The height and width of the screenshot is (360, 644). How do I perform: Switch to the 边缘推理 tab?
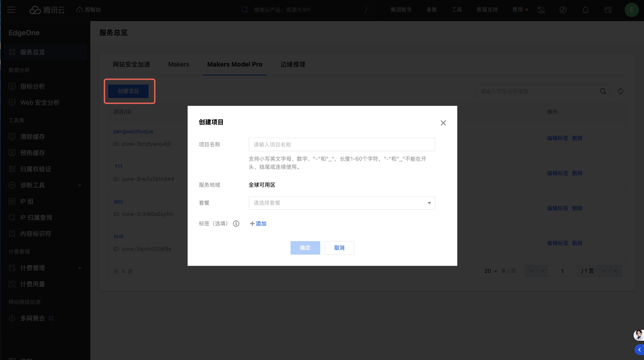pyautogui.click(x=293, y=64)
